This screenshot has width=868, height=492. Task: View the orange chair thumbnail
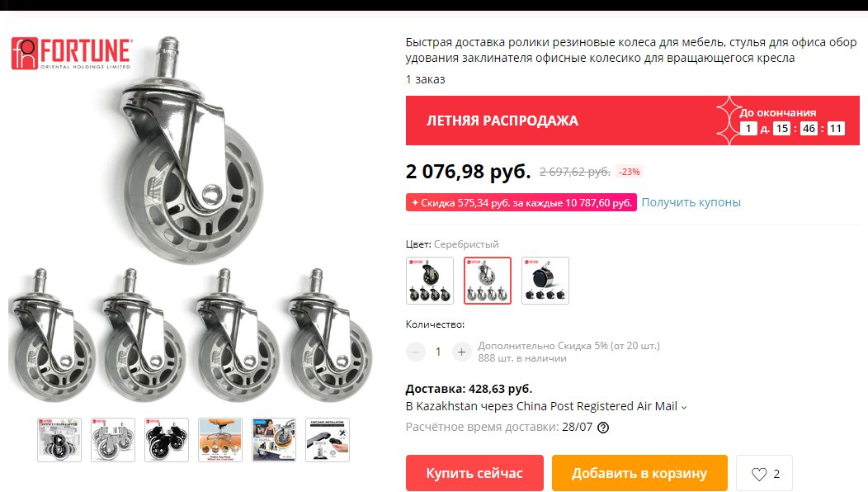[220, 440]
